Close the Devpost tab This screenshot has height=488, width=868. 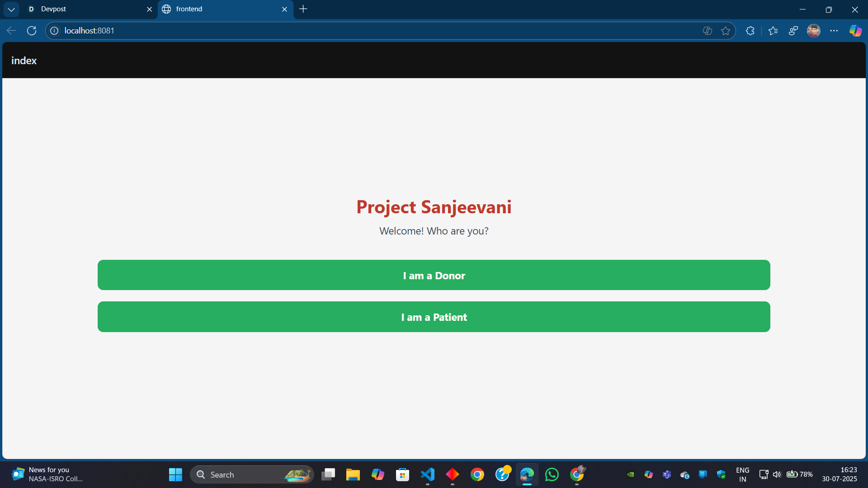click(x=149, y=9)
